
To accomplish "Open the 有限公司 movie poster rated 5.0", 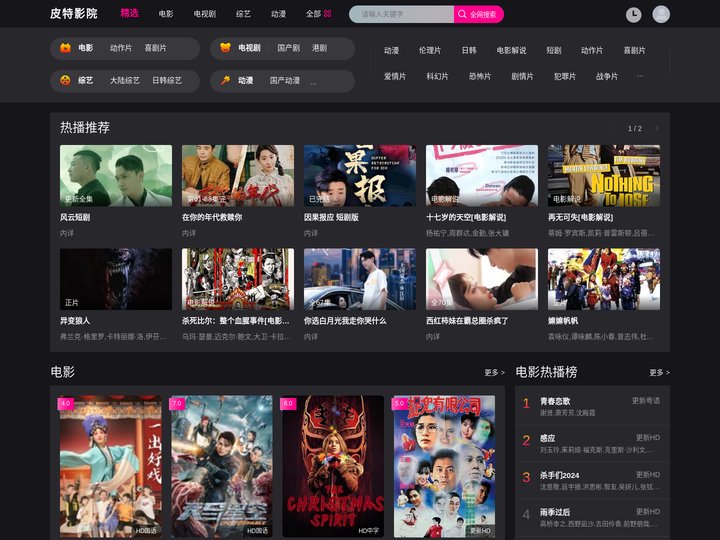I will pyautogui.click(x=444, y=467).
